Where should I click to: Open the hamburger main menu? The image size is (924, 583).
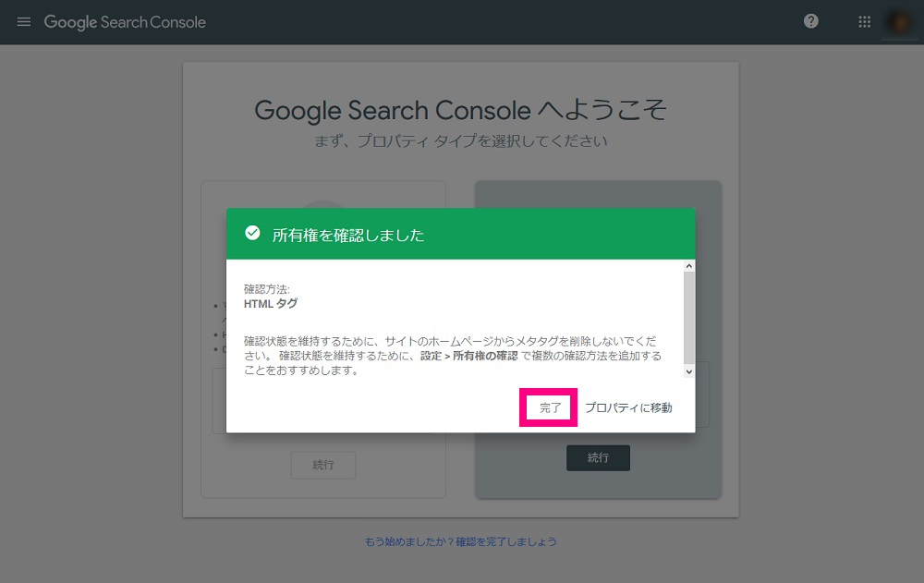point(24,22)
